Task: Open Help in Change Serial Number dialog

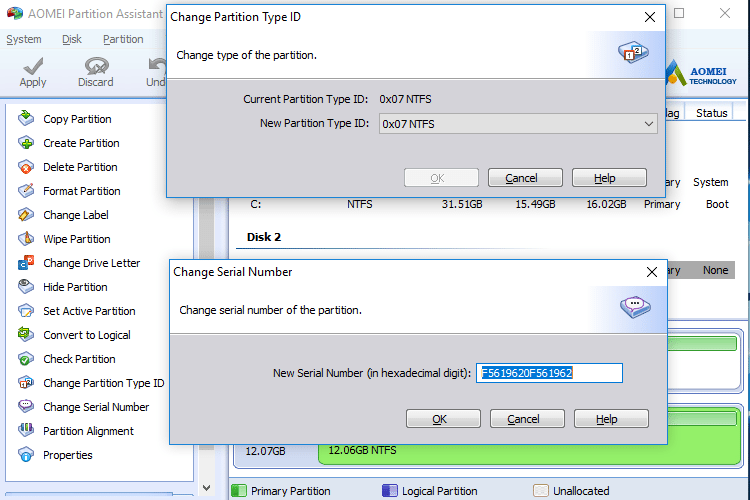Action: coord(611,419)
